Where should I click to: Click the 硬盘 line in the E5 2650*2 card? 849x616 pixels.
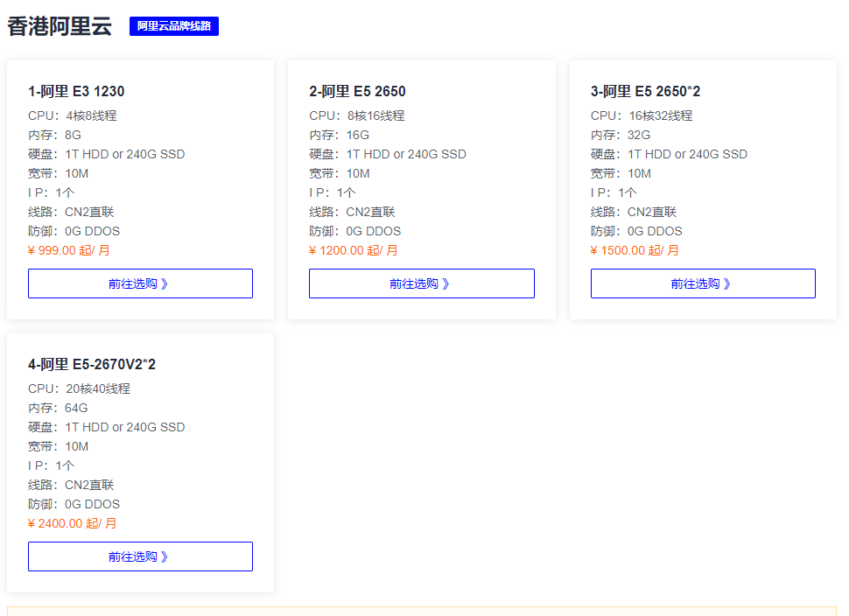670,154
